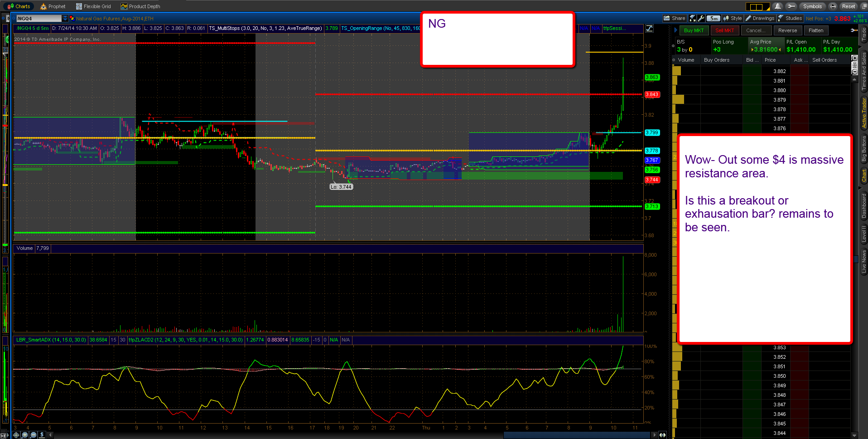The height and width of the screenshot is (439, 868).
Task: Open the Live News side tab
Action: (863, 261)
